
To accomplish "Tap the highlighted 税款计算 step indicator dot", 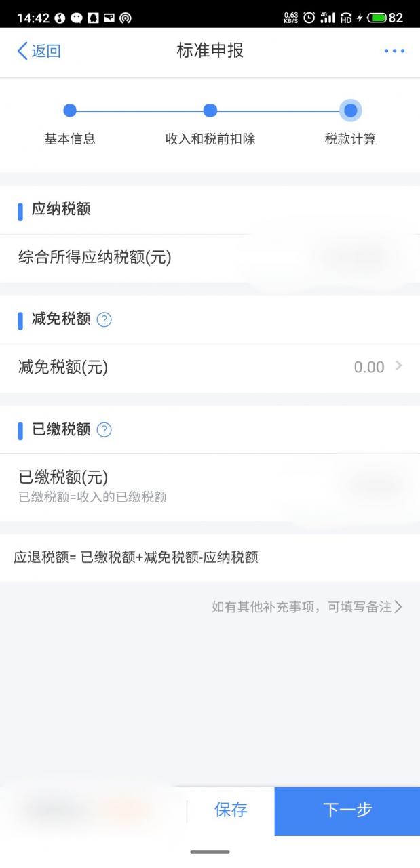I will [x=351, y=110].
